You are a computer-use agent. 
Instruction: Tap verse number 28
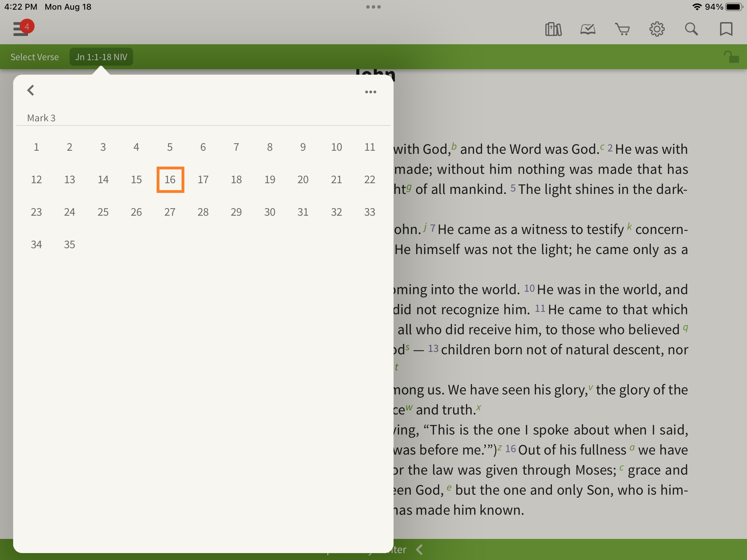pos(203,212)
